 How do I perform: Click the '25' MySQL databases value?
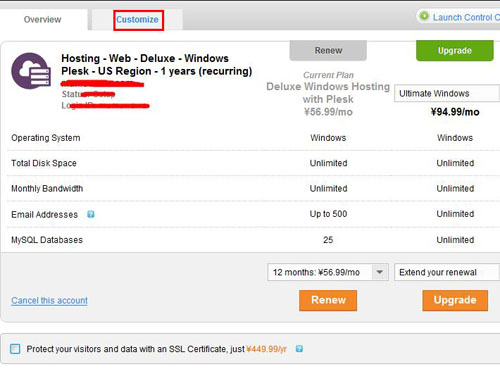point(328,240)
